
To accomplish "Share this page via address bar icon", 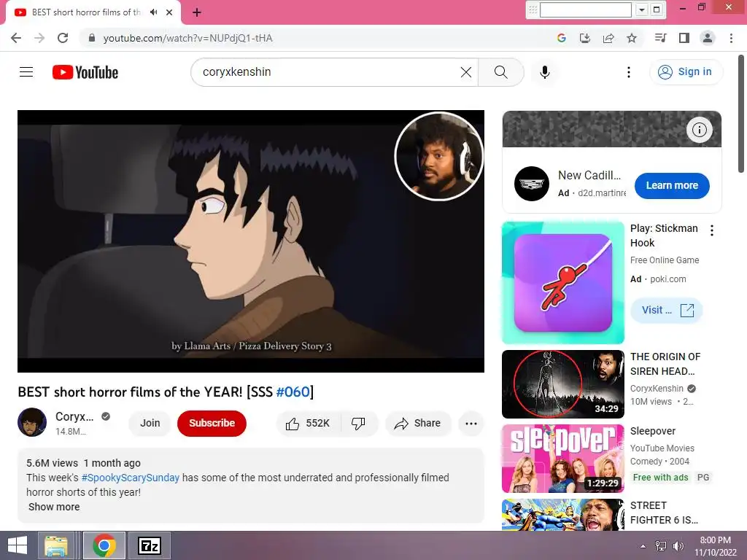I will (608, 38).
